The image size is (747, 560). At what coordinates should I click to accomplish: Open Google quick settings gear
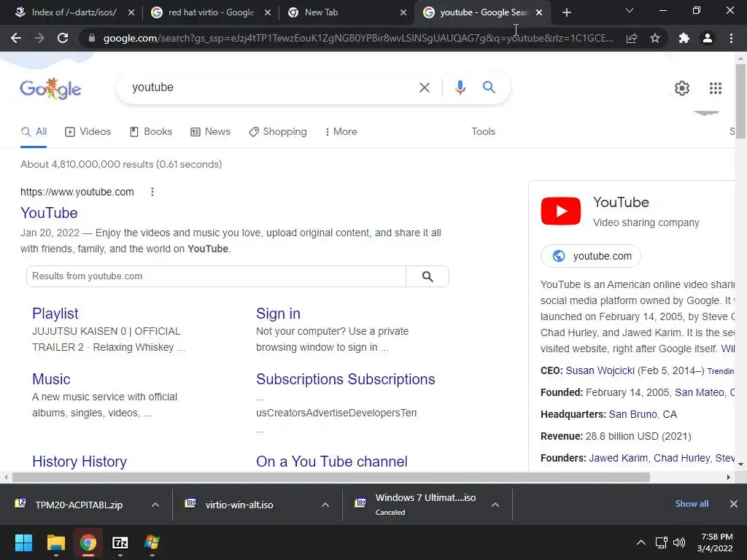click(x=682, y=88)
